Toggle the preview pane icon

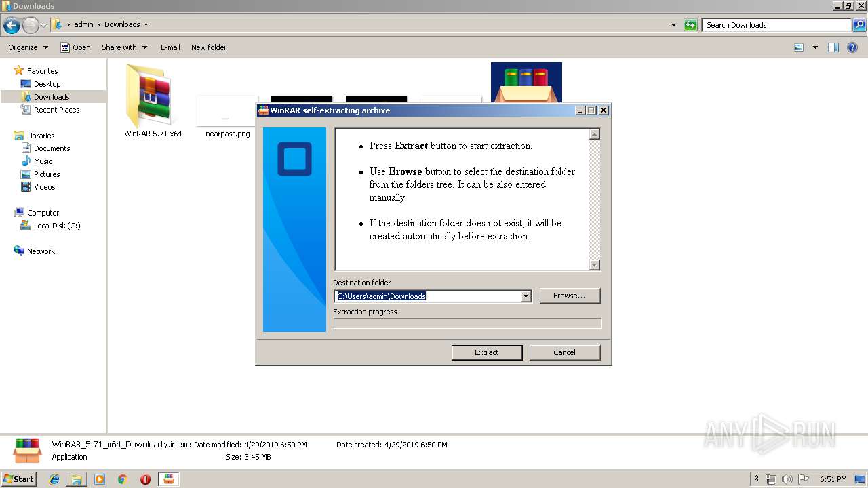click(x=833, y=47)
